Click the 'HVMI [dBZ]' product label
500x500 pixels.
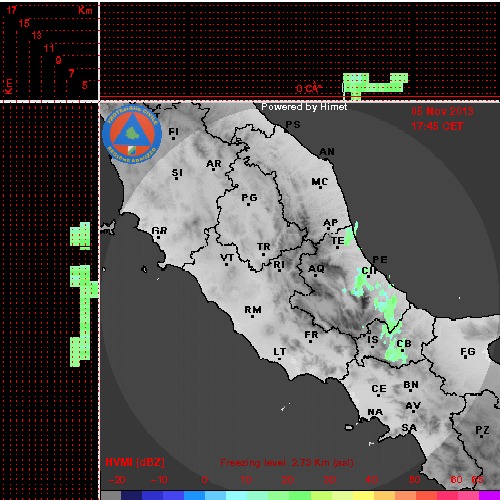click(135, 462)
